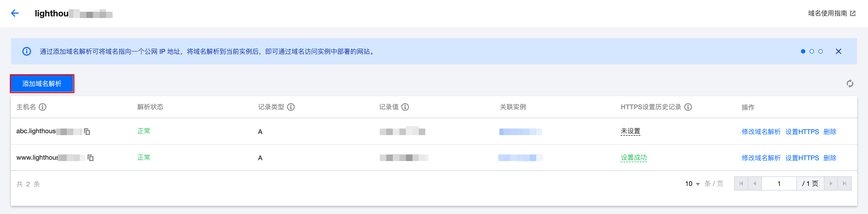The image size is (868, 214).
Task: Switch to the second banner tip dot
Action: click(x=812, y=51)
